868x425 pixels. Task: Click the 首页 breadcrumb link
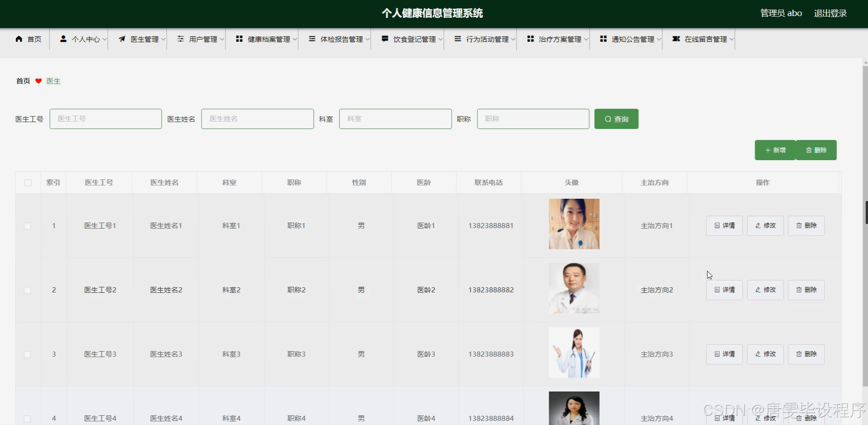coord(23,81)
